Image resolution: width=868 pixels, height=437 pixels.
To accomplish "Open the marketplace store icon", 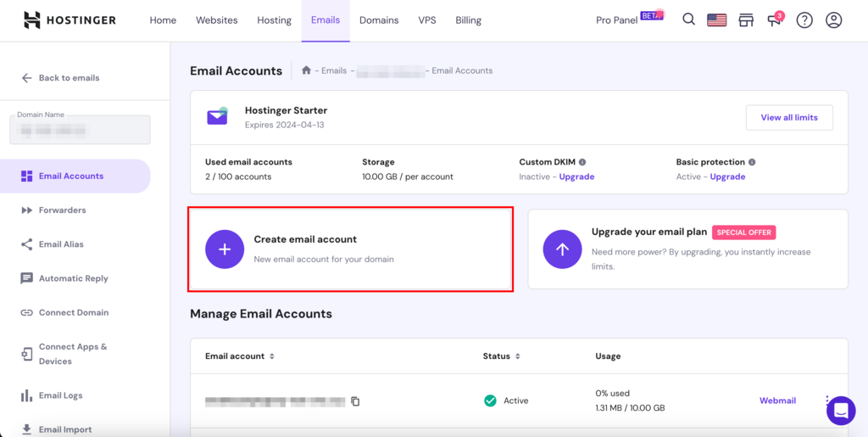I will [746, 20].
